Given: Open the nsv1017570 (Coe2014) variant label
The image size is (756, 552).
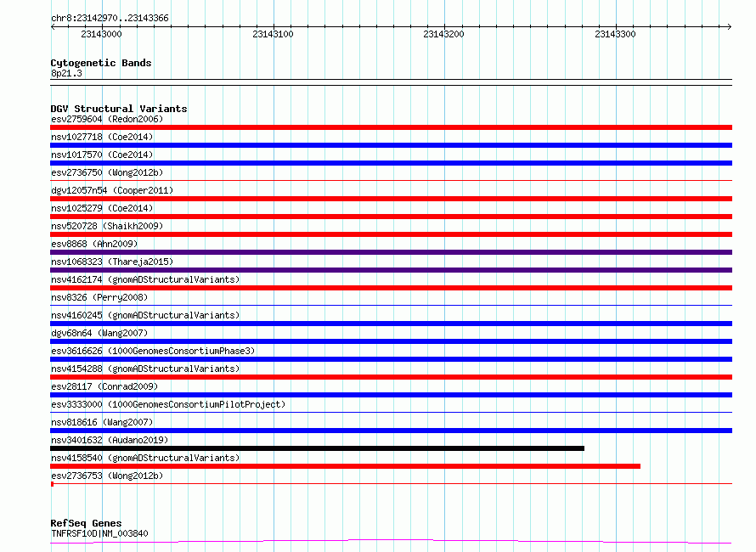Looking at the screenshot, I should click(102, 155).
